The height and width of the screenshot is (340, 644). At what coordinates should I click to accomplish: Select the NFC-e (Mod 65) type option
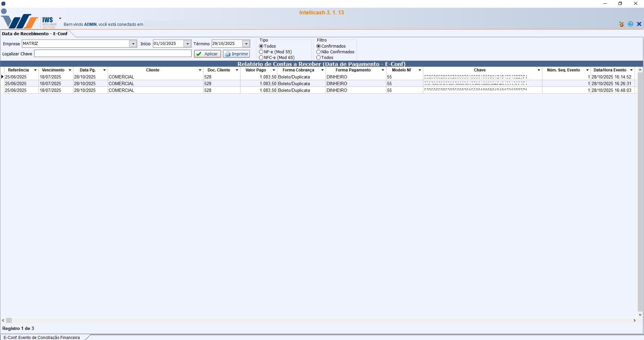coord(261,58)
